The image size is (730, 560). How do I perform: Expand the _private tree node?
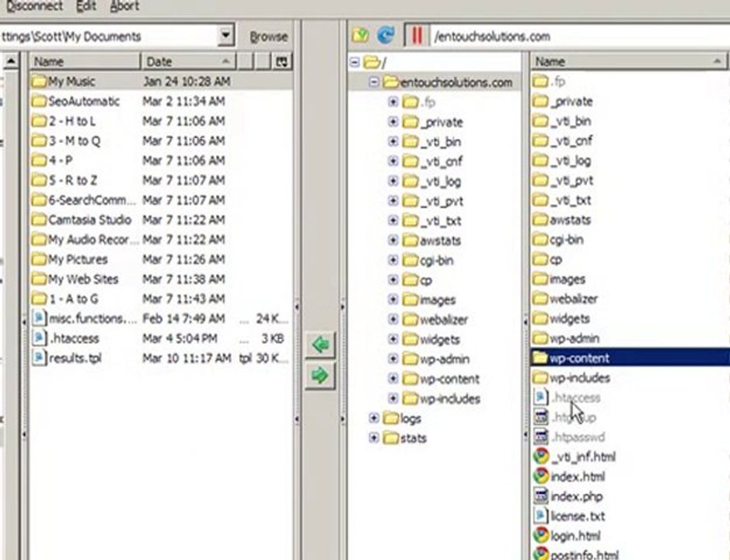393,121
